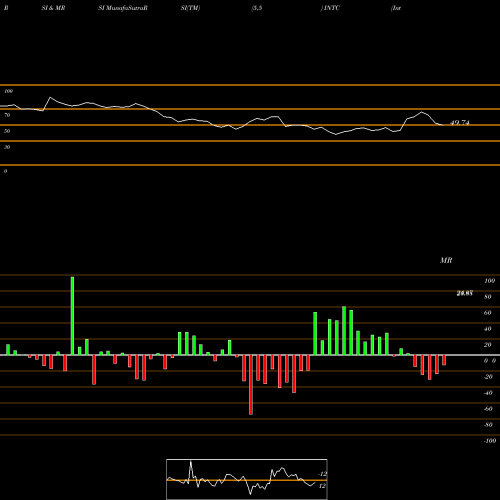Viewport: 500px width, 500px height.
Task: Click the tallest green MR histogram bar
Action: point(72,316)
